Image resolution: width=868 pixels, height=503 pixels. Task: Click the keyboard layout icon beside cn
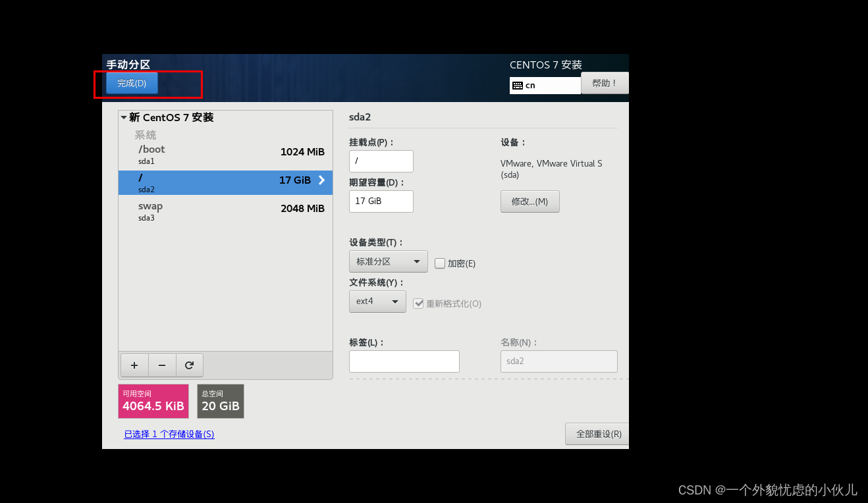(x=518, y=86)
